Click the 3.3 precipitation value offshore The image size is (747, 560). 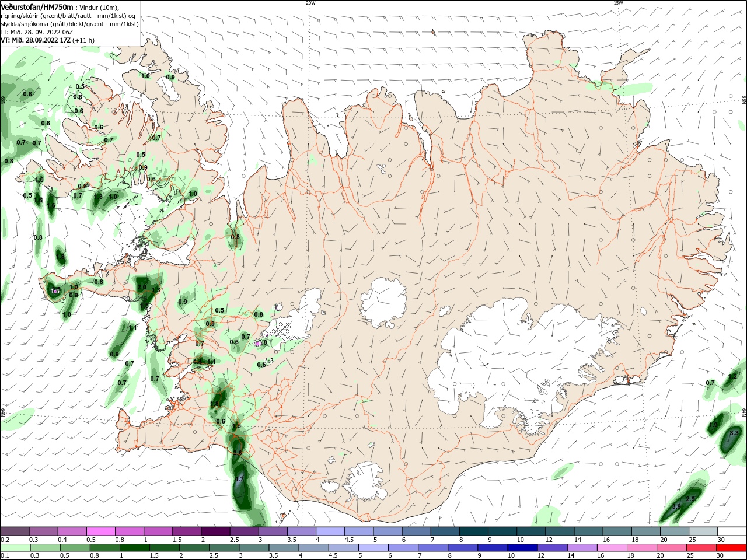click(734, 433)
